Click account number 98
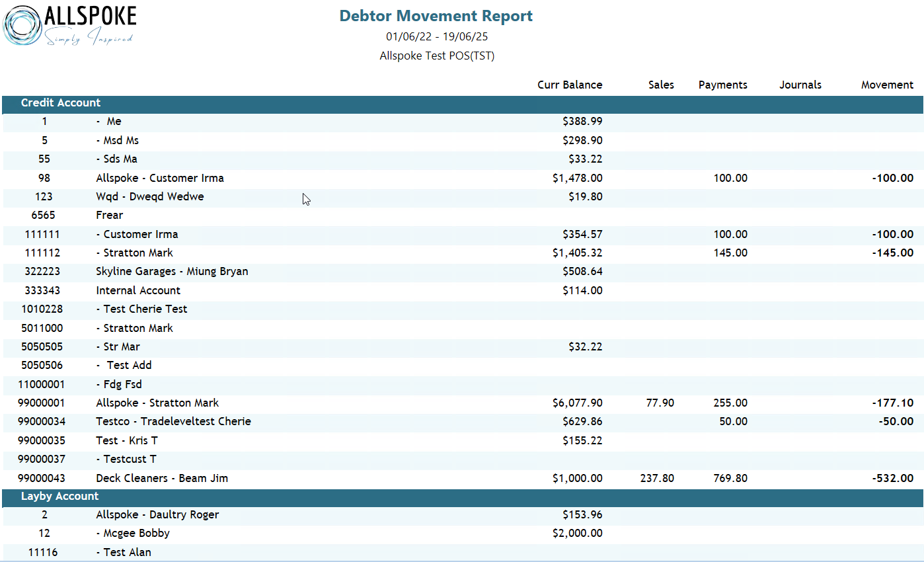924x562 pixels. click(x=44, y=178)
